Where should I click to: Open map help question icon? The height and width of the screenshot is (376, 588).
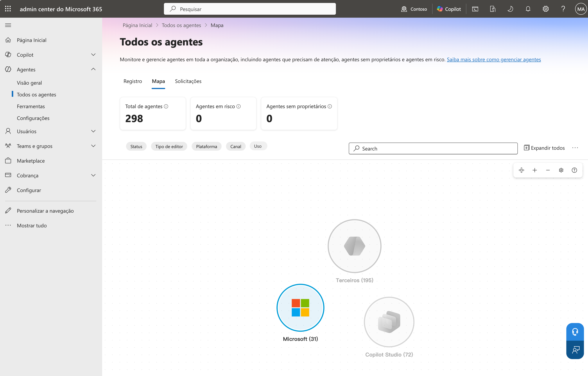[x=574, y=170]
